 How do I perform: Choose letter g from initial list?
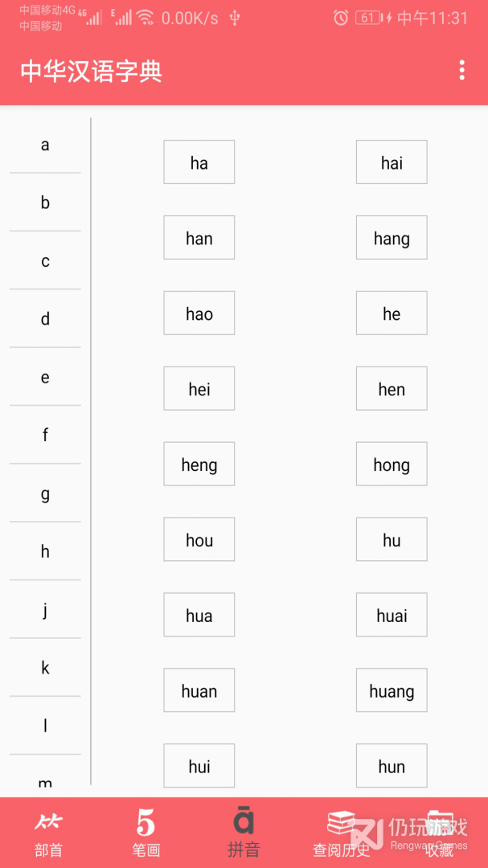45,493
